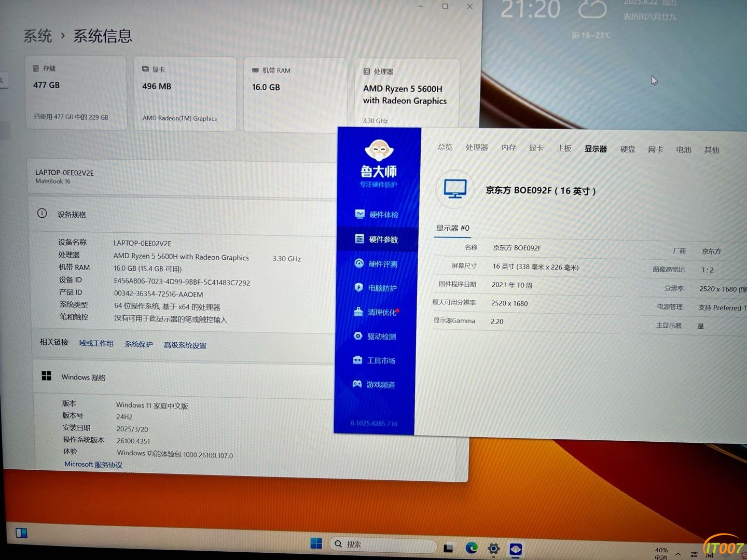This screenshot has height=560, width=747.
Task: Open 驱动检测 driver check section
Action: pos(375,336)
